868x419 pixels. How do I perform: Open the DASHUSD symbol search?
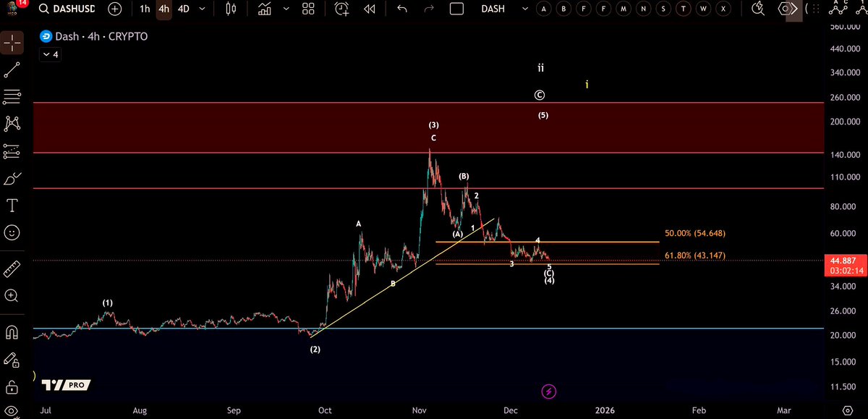tap(67, 9)
